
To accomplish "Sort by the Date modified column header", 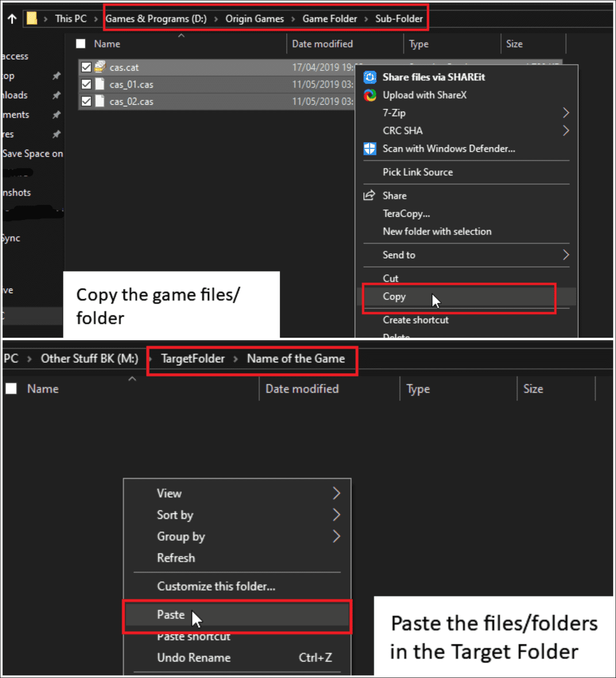I will coord(322,44).
